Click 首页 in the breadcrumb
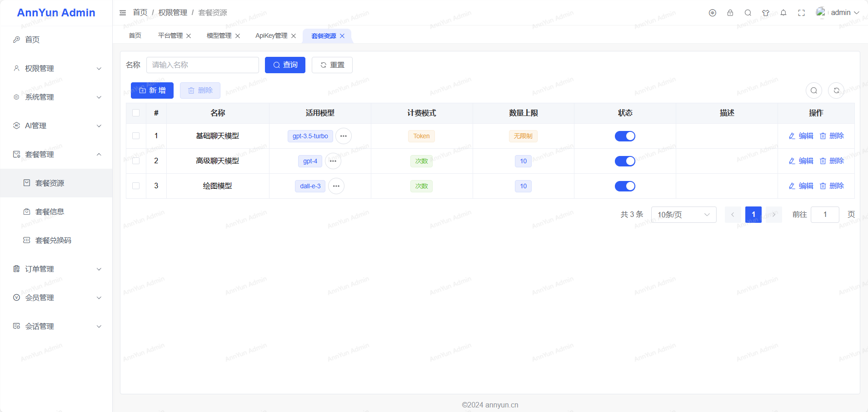The image size is (868, 412). coord(140,13)
